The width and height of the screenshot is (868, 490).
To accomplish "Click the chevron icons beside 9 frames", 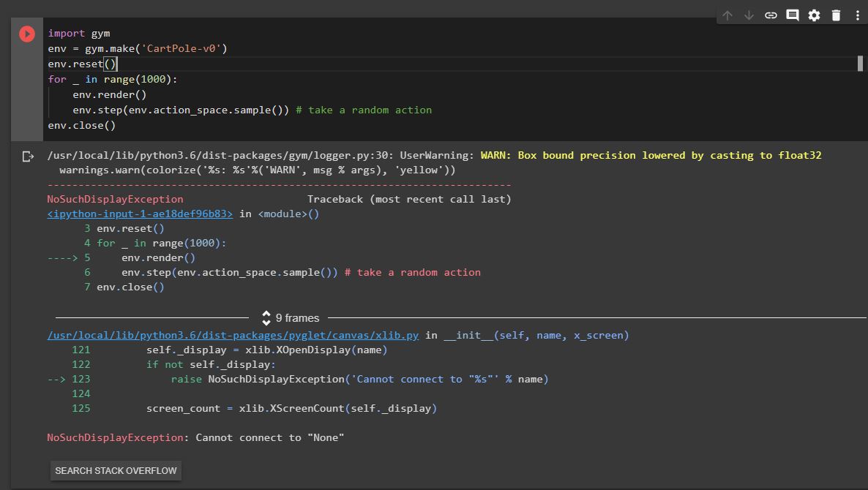I will coord(266,317).
